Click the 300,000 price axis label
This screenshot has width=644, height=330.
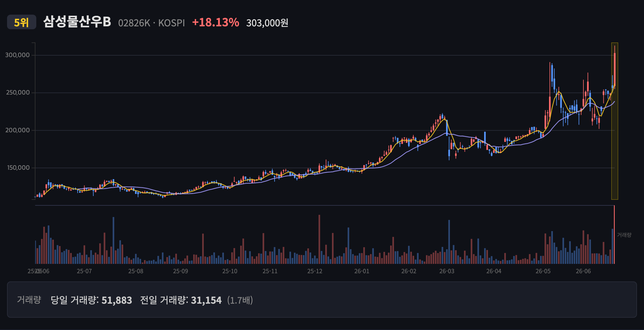coord(18,55)
